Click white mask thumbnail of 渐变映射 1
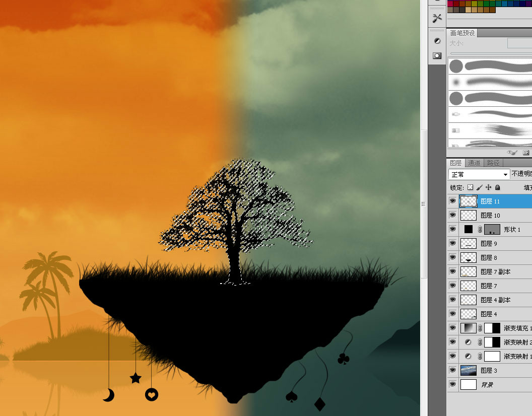This screenshot has width=532, height=416. click(x=492, y=356)
